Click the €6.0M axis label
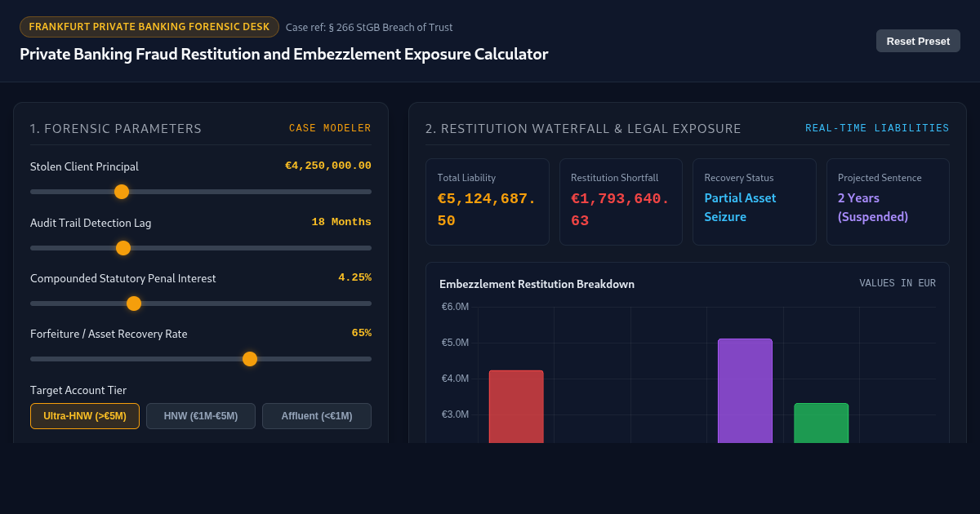Image resolution: width=980 pixels, height=514 pixels. 455,307
